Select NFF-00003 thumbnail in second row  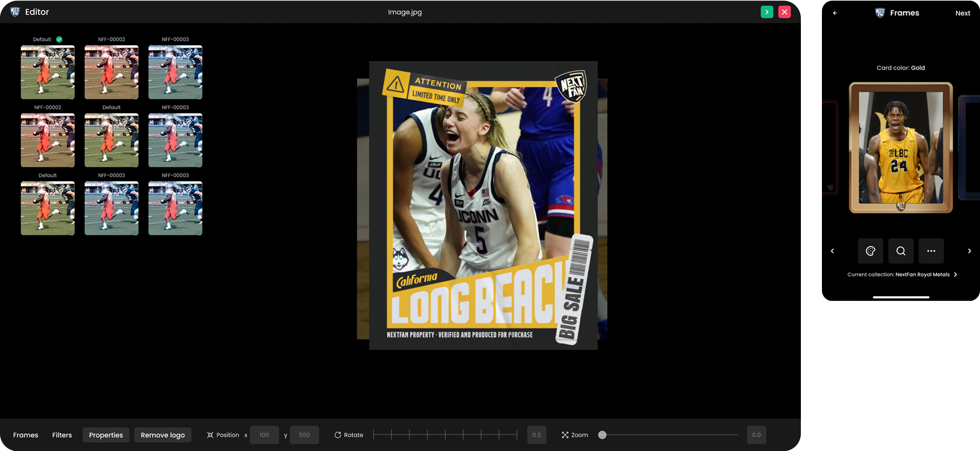click(x=175, y=140)
